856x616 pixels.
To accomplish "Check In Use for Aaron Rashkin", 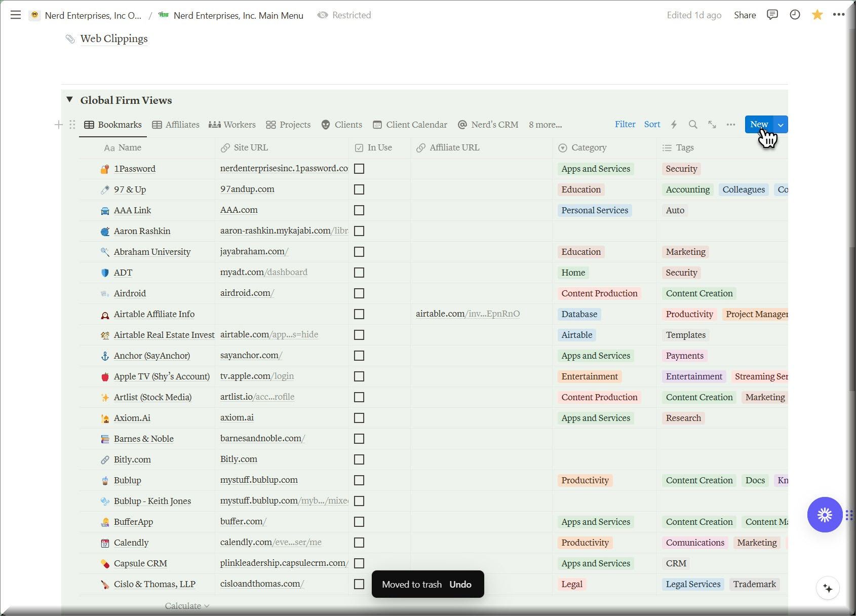I will 359,231.
